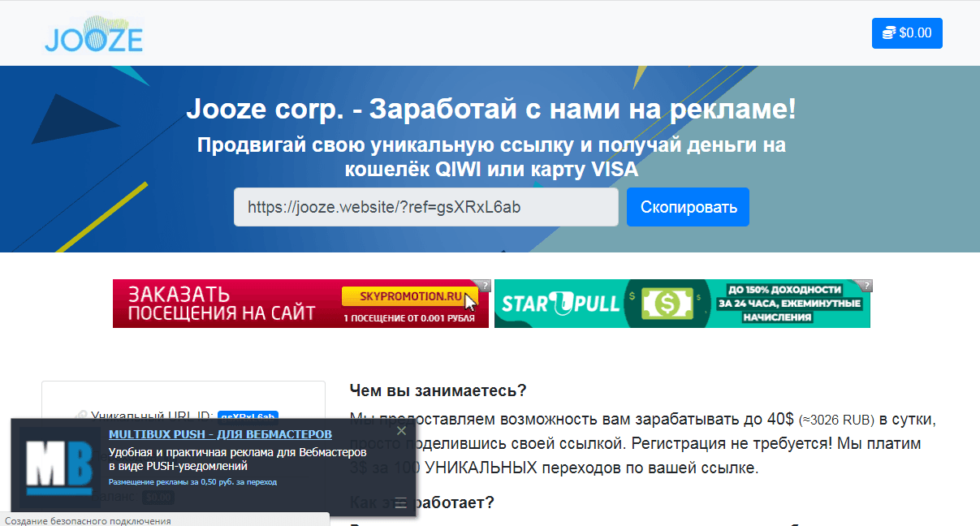The width and height of the screenshot is (980, 526).
Task: Click the SKYPROMOTION.RU yellow button
Action: pyautogui.click(x=406, y=295)
